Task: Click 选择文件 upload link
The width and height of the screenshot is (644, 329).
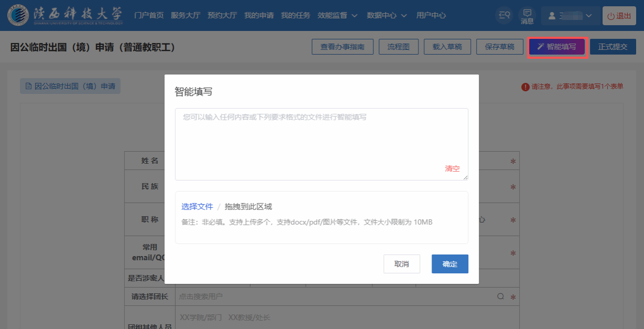Action: point(197,206)
